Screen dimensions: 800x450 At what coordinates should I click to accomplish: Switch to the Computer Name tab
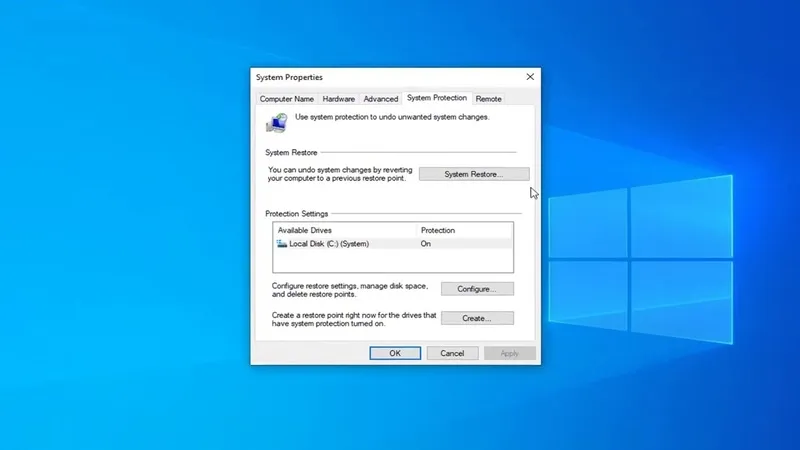click(287, 99)
